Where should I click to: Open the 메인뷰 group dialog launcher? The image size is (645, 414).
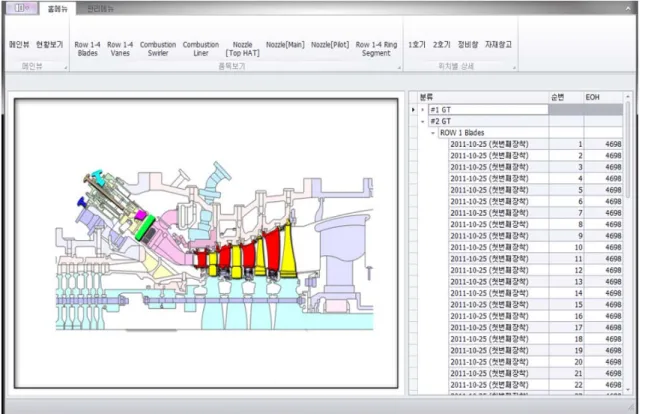66,67
